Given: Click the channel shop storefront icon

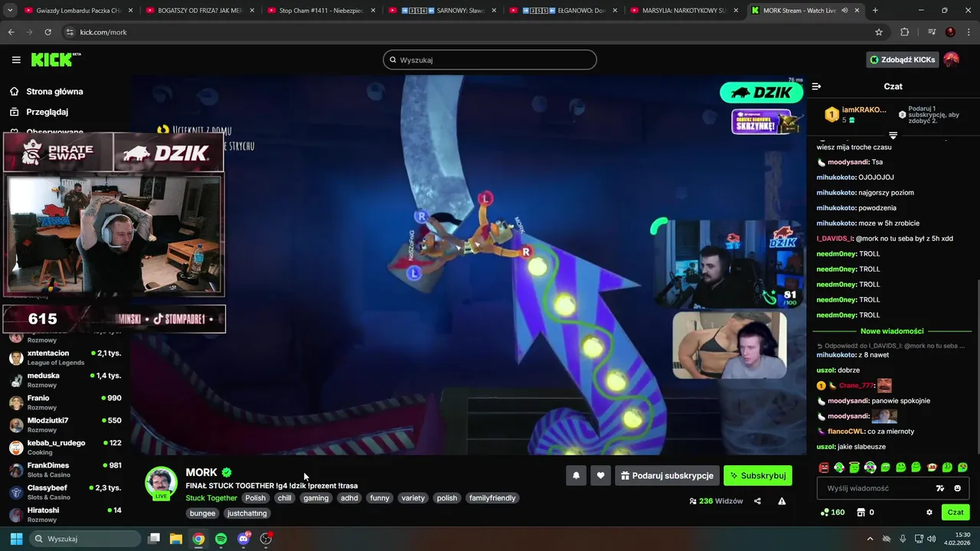Looking at the screenshot, I should (x=861, y=513).
